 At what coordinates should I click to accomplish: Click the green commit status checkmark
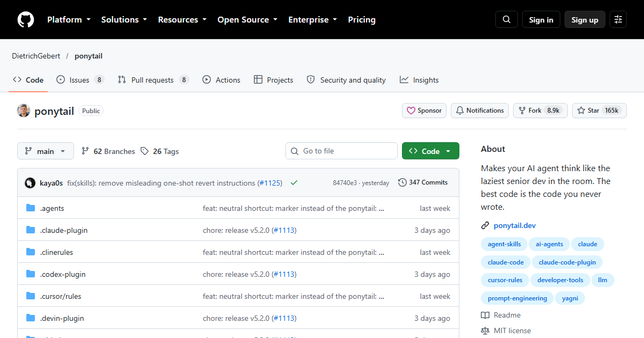[x=294, y=183]
